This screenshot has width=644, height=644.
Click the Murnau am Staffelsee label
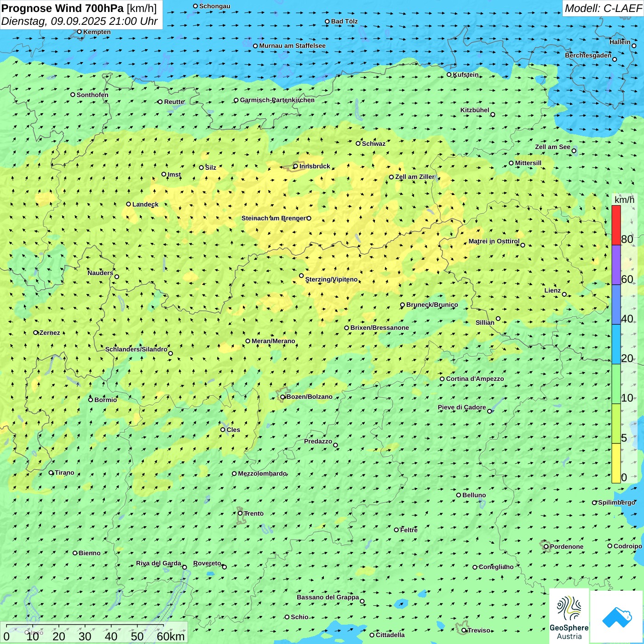293,46
